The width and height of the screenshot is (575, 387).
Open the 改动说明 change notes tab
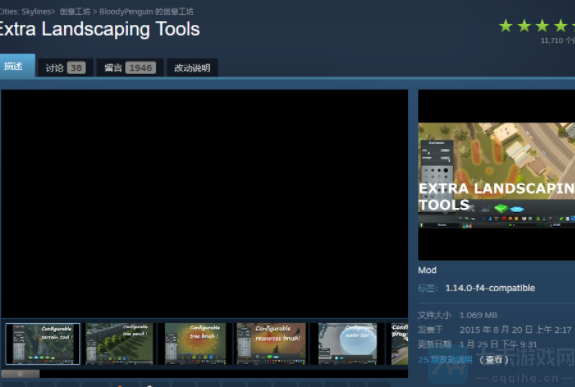click(192, 68)
